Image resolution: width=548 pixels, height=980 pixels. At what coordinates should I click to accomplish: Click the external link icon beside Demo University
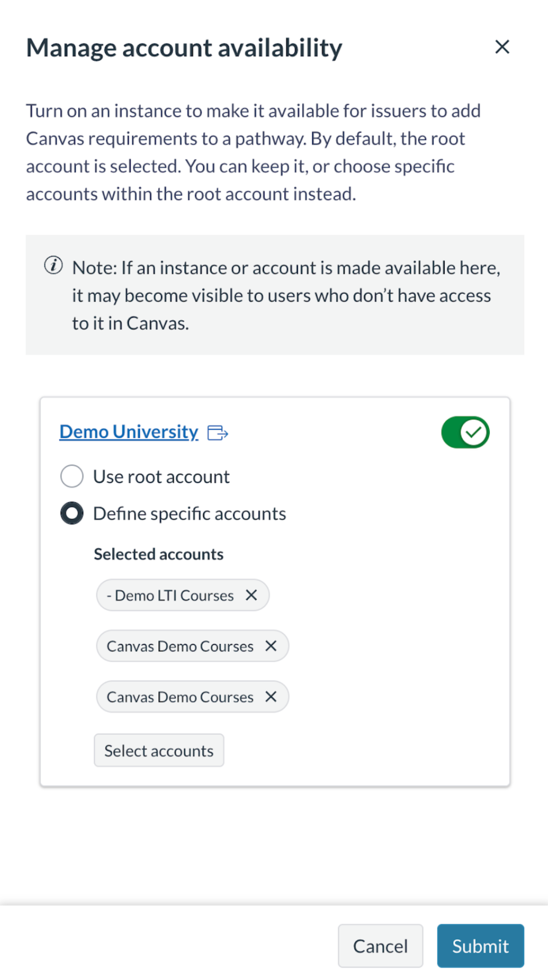[218, 433]
